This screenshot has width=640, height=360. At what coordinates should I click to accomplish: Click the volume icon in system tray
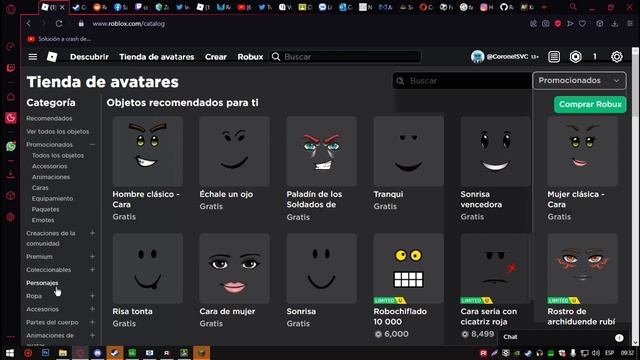(x=596, y=353)
